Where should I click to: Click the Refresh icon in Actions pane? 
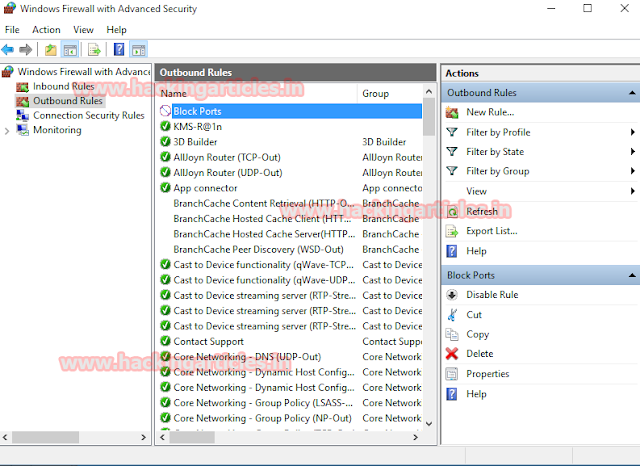point(452,212)
